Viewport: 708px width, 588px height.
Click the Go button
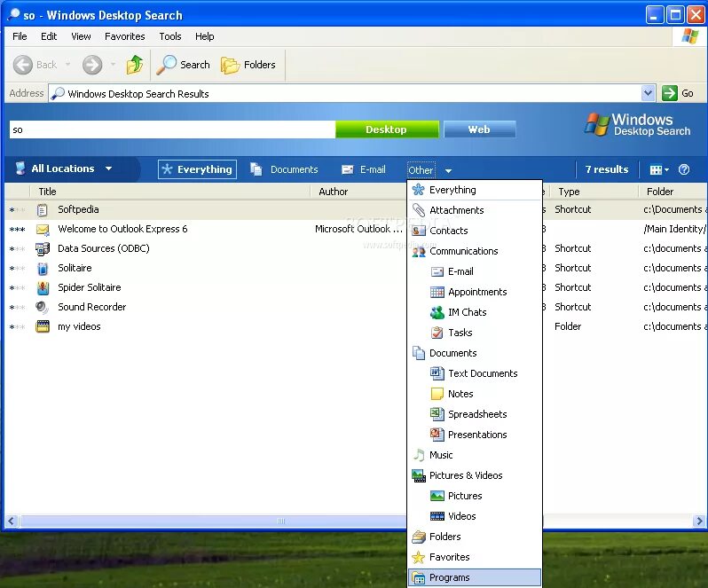[x=678, y=93]
